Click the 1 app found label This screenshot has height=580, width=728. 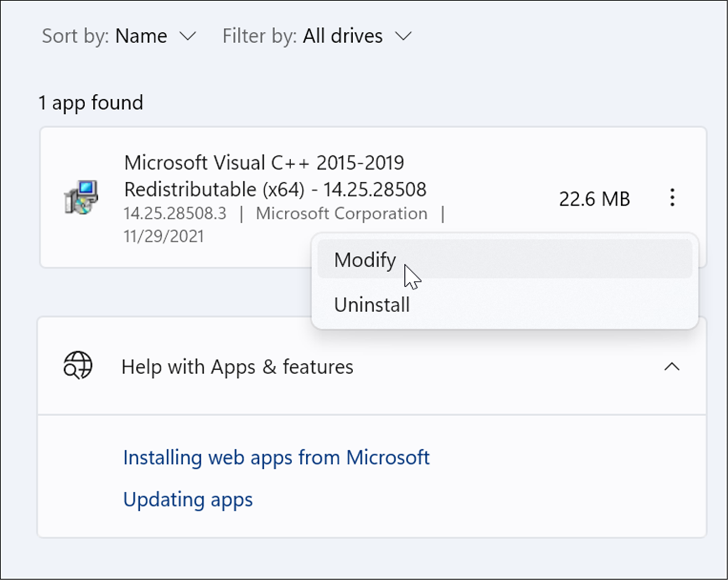[x=90, y=102]
